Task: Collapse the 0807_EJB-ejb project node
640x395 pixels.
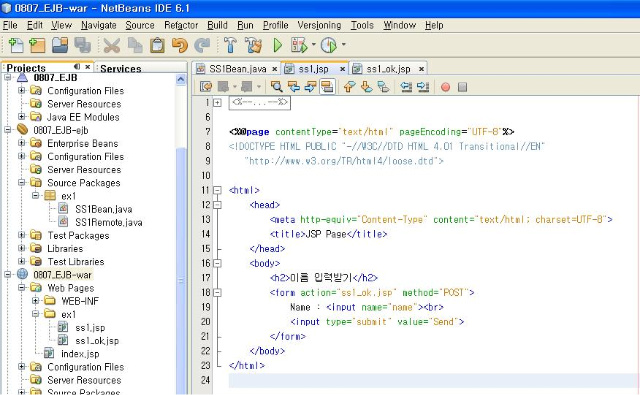Action: pyautogui.click(x=7, y=130)
